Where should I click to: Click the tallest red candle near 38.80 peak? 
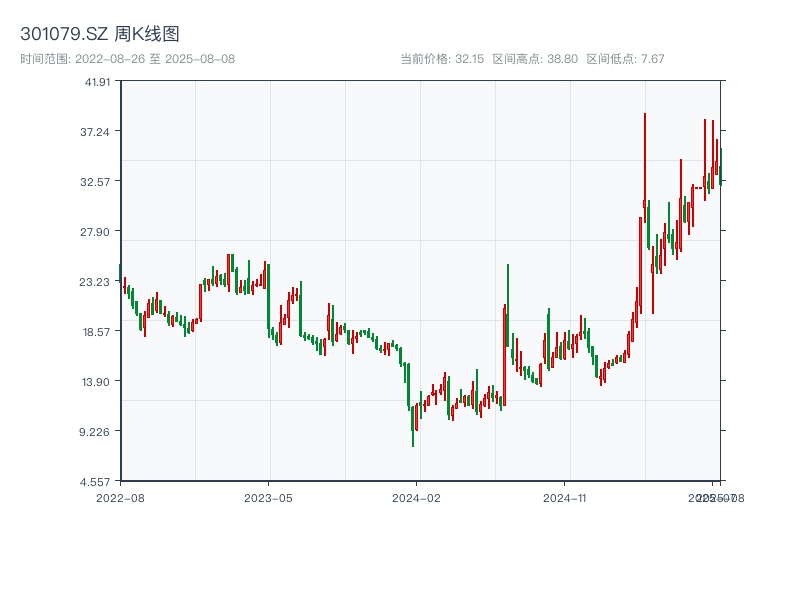(x=645, y=160)
